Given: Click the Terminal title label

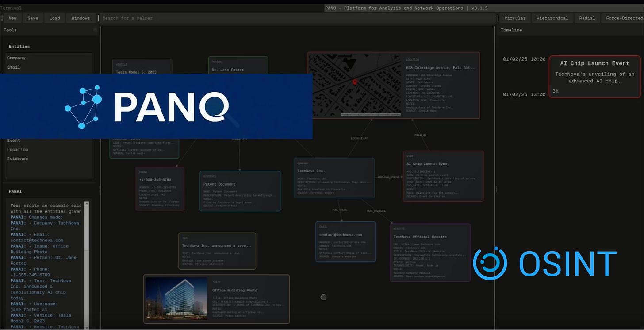Looking at the screenshot, I should pos(11,8).
